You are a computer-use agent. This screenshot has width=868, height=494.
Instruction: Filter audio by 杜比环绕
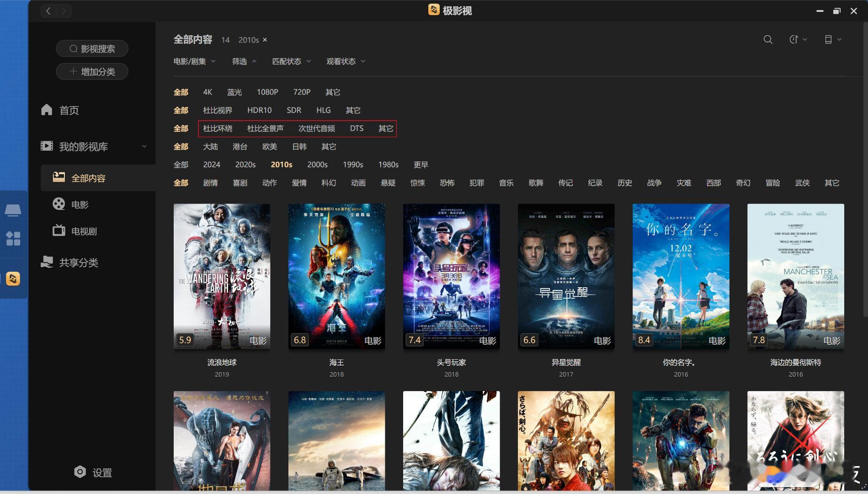(218, 129)
